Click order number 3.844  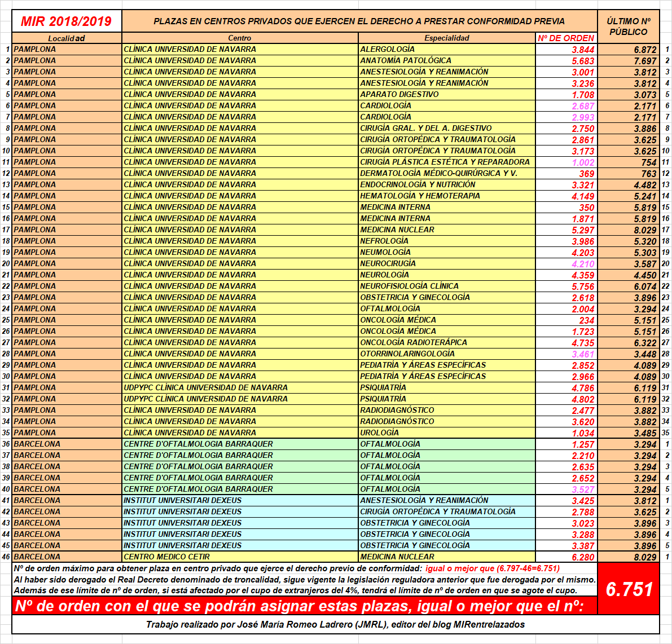click(x=566, y=50)
